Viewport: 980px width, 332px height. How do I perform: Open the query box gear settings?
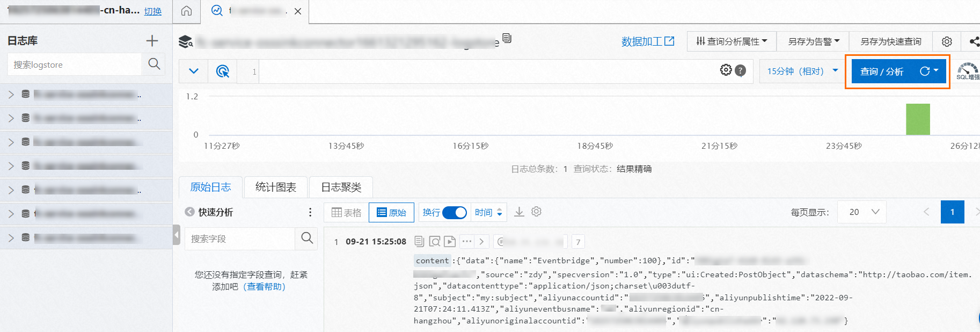[x=726, y=70]
